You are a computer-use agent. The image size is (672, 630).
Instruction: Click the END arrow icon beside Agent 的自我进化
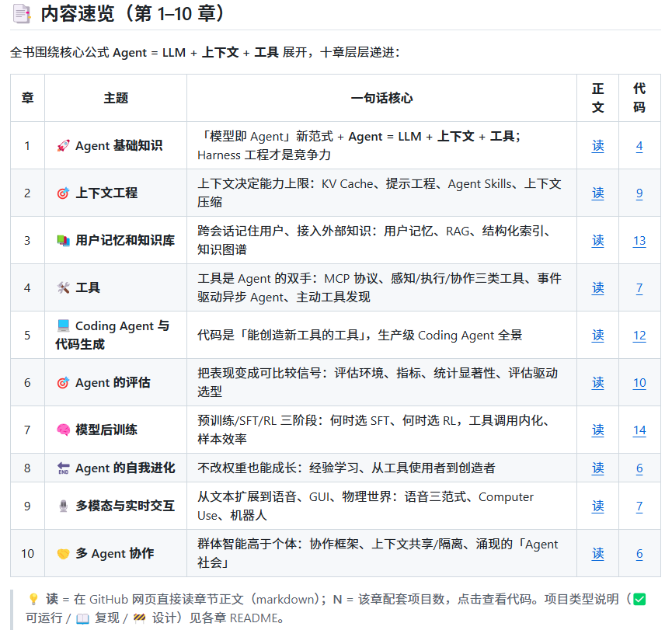[64, 468]
